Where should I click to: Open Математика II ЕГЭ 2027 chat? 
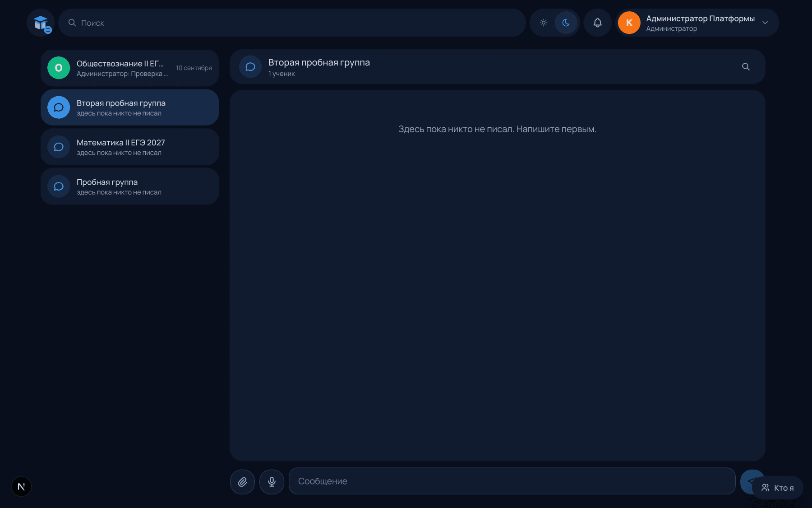pyautogui.click(x=130, y=147)
